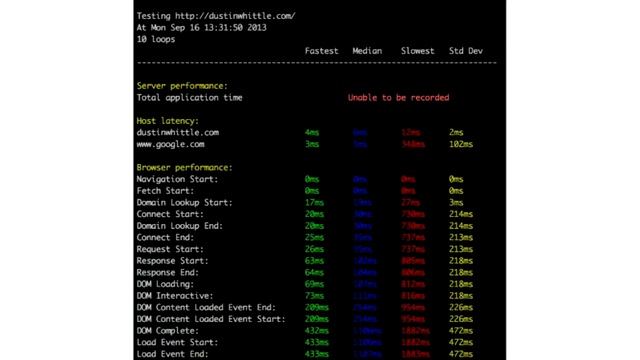640x360 pixels.
Task: Click the '73ms' fastest DOM Interactive value
Action: (314, 296)
